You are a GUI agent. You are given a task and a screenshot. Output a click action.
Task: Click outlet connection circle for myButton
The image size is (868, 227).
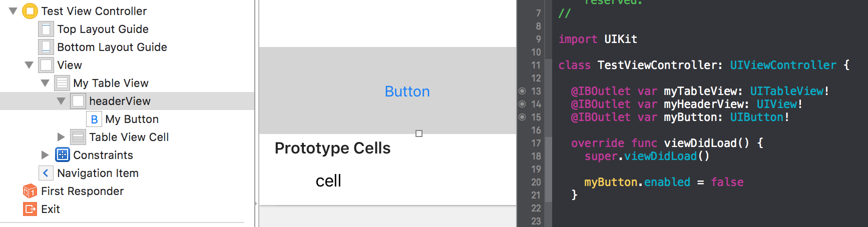pyautogui.click(x=522, y=117)
